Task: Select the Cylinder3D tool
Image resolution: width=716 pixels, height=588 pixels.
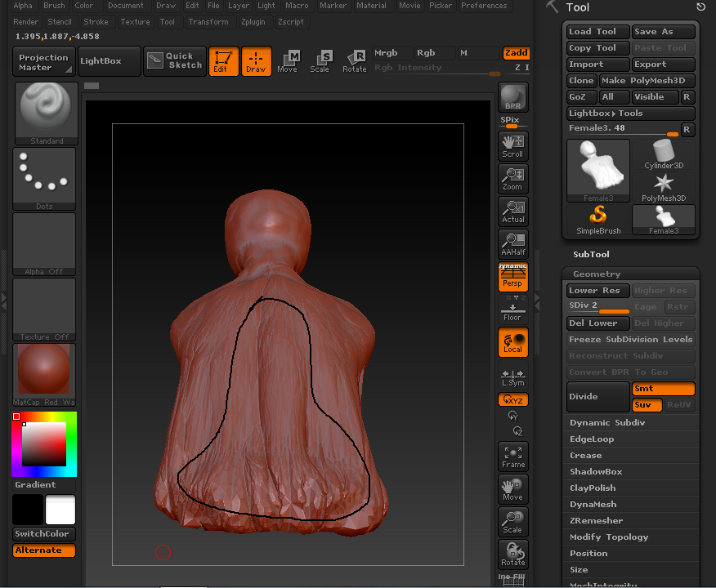Action: pos(664,154)
